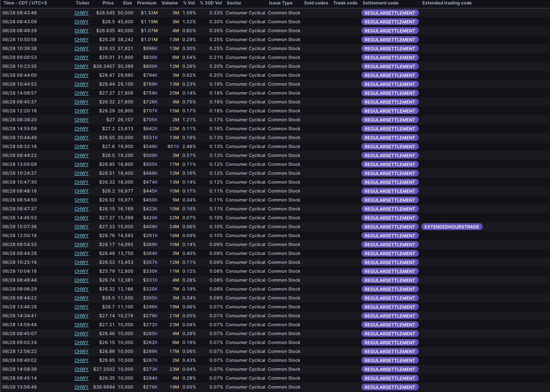
Task: Click Common Stock in the 13:46:28 row
Action: (x=284, y=307)
